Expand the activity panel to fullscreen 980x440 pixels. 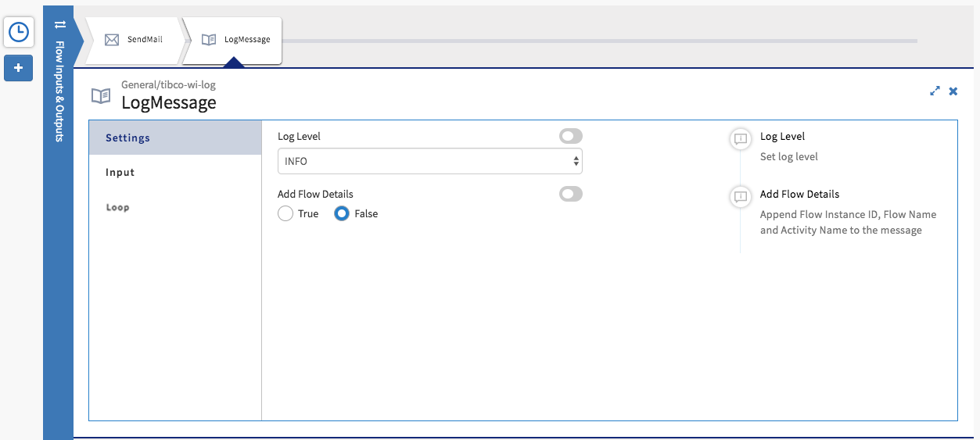click(935, 91)
